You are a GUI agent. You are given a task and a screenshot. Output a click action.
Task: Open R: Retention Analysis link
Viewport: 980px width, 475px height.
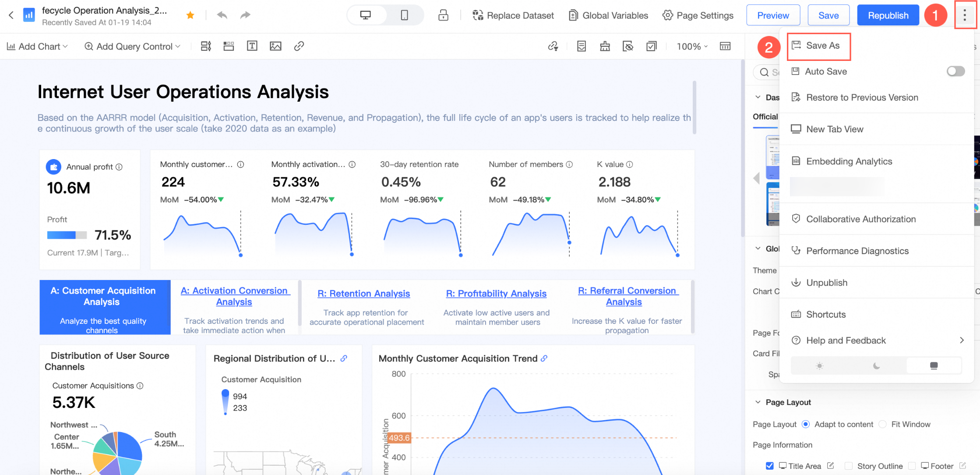(x=363, y=294)
